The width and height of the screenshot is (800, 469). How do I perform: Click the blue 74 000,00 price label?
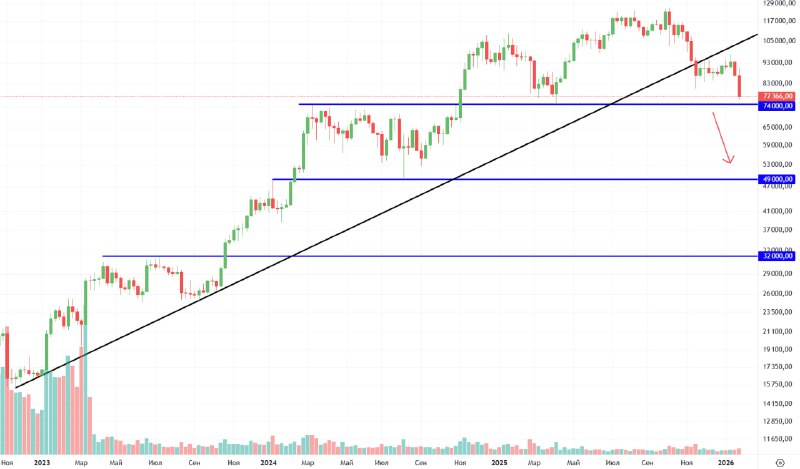776,106
